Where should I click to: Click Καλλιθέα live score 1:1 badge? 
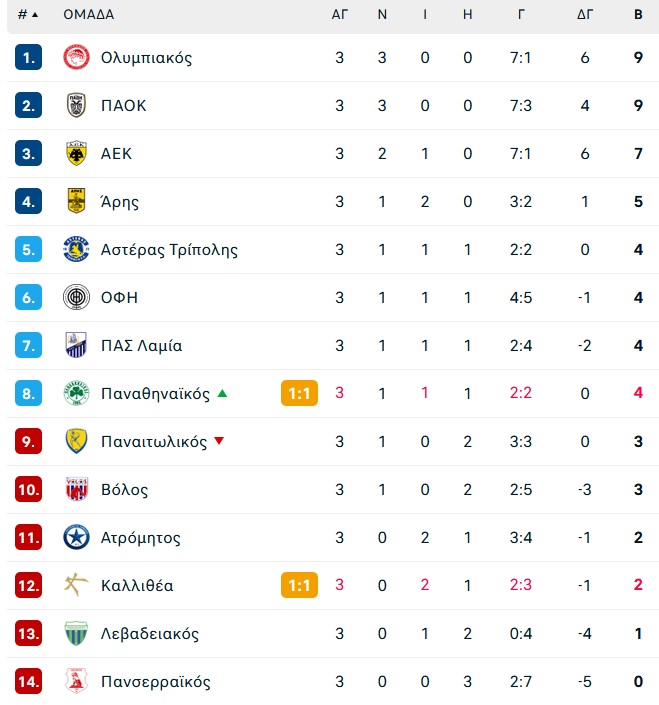299,585
